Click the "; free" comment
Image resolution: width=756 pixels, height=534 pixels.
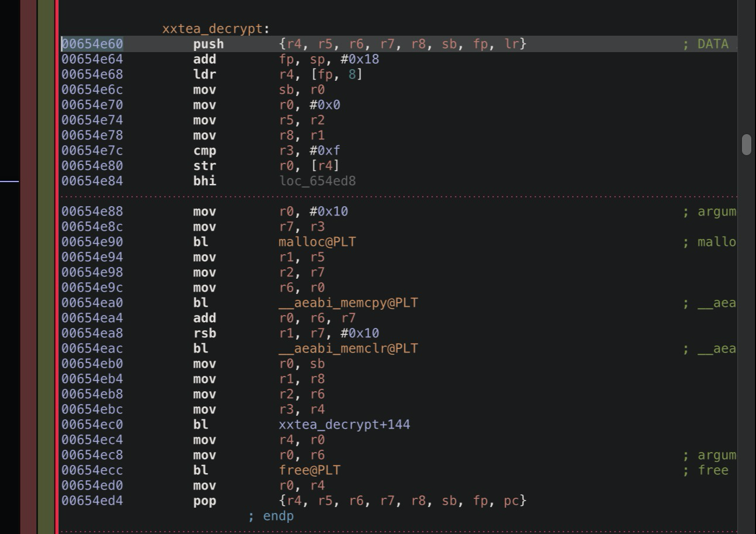706,470
